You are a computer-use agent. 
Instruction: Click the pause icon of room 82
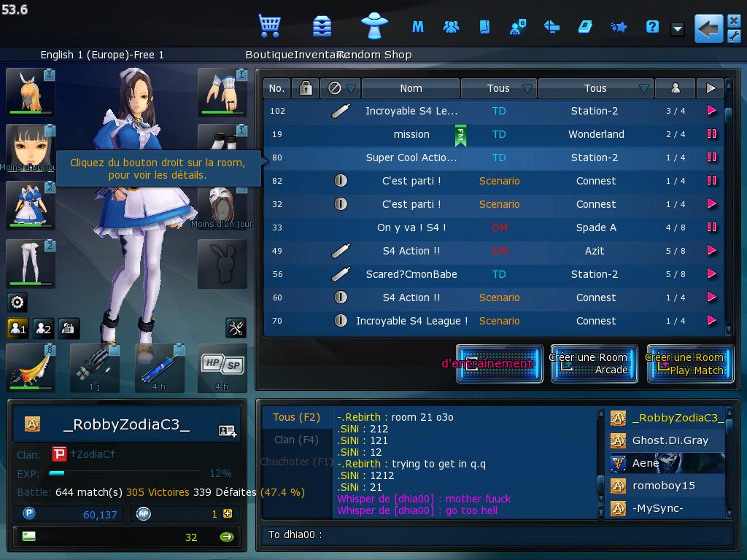(x=711, y=181)
